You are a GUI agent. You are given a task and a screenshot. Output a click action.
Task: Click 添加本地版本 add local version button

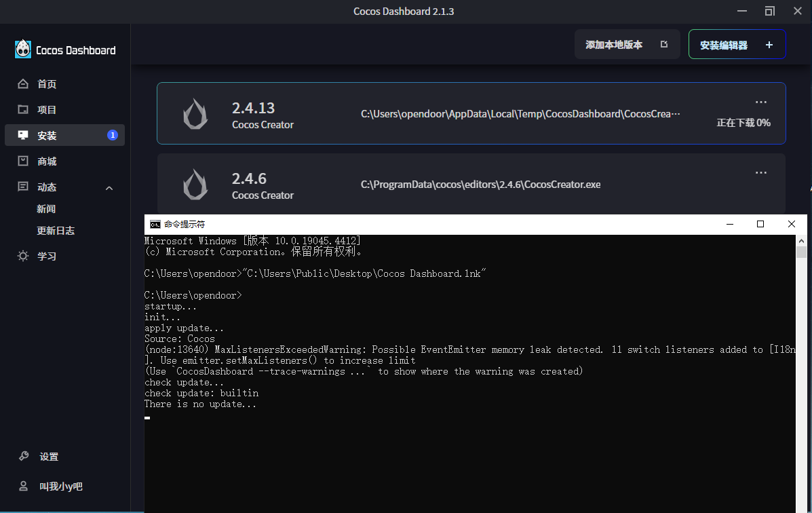627,45
